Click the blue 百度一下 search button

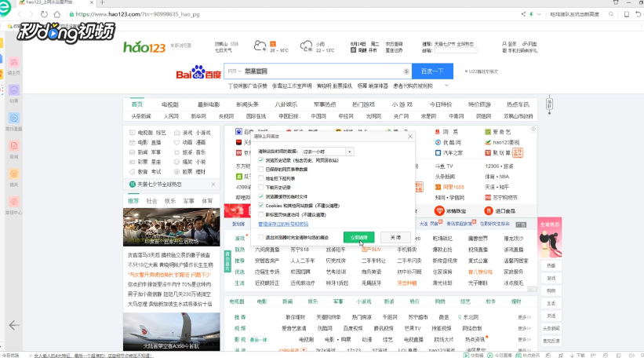click(x=432, y=71)
